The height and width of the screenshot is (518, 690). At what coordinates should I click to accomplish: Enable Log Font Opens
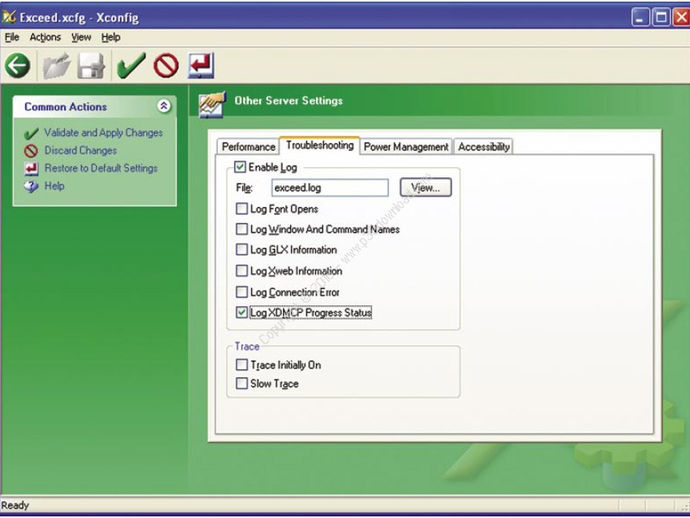tap(242, 208)
